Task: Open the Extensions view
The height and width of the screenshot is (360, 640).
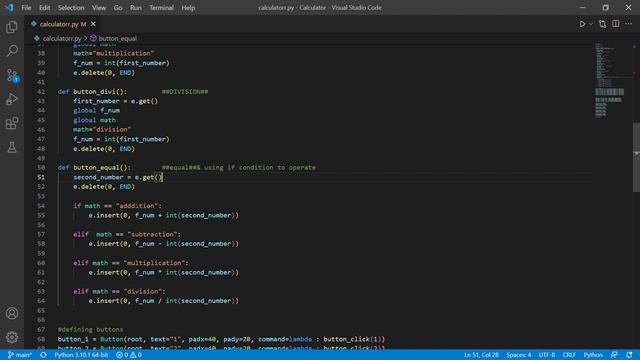Action: [12, 123]
